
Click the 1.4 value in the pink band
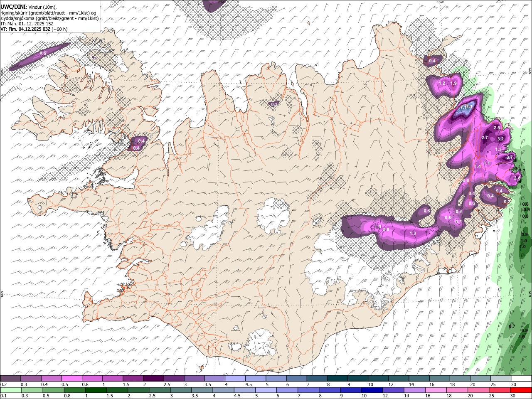[x=478, y=167]
